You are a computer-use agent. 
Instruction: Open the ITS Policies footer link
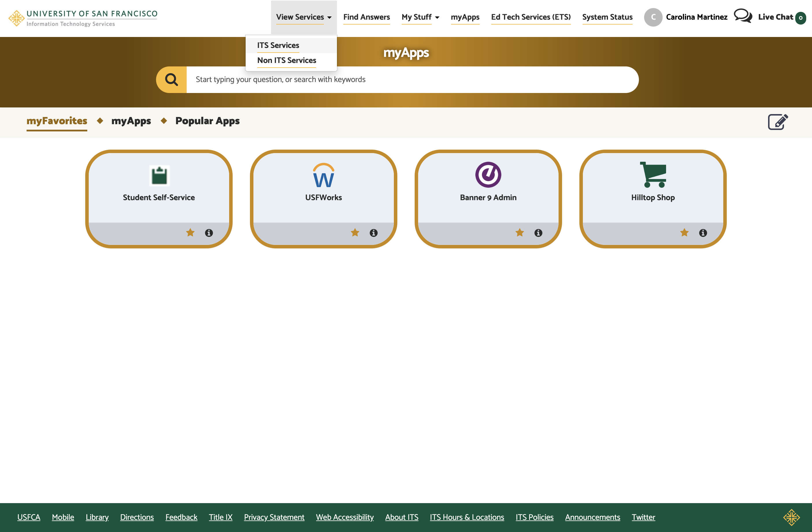click(x=534, y=517)
